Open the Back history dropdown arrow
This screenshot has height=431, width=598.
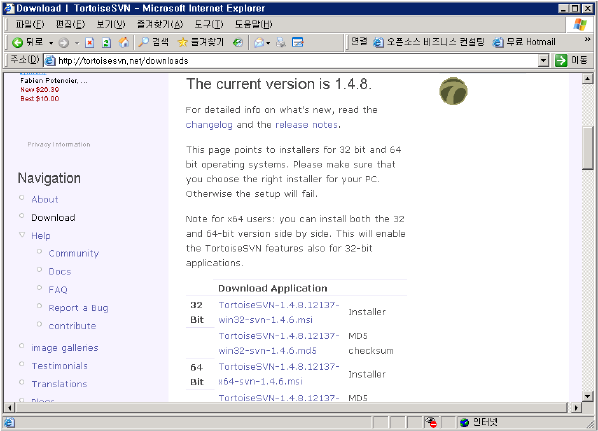51,43
